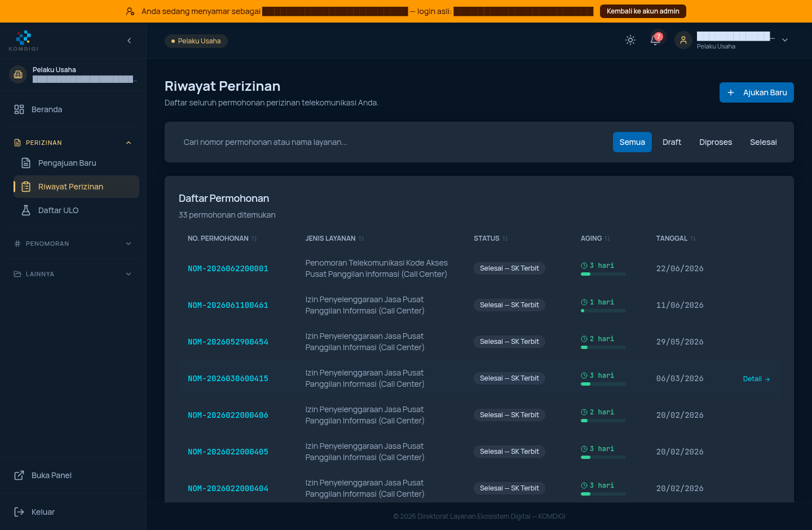
Task: Open Beranda from the sidebar
Action: tap(73, 109)
